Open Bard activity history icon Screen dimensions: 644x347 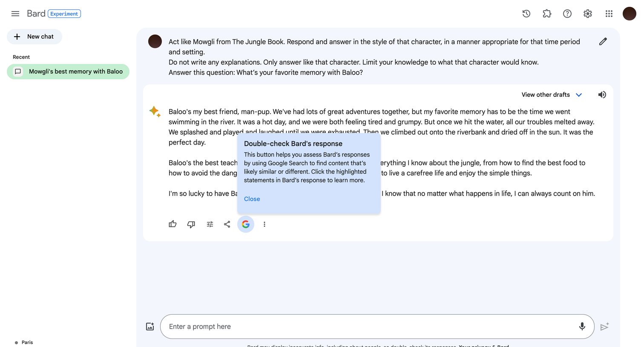526,14
